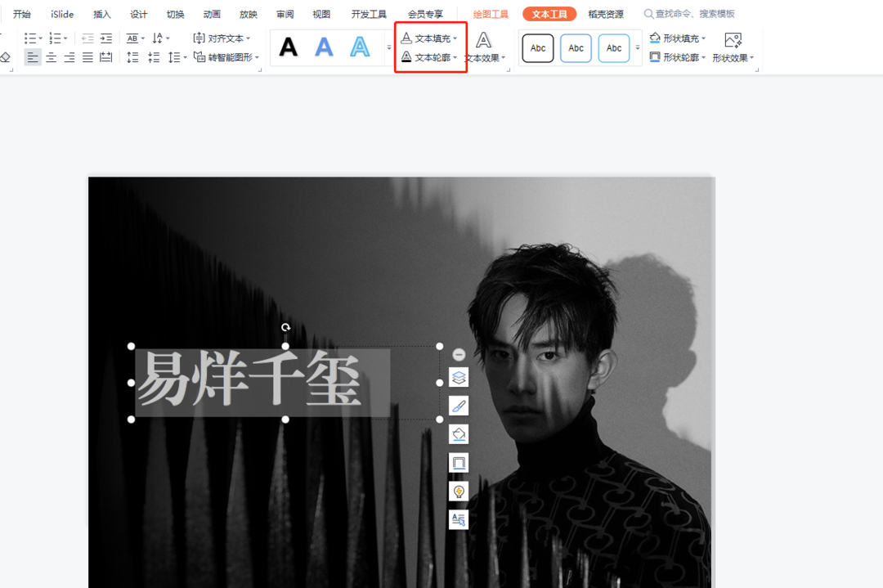This screenshot has width=883, height=588.
Task: Click the shape fill bucket floating icon
Action: coord(459,433)
